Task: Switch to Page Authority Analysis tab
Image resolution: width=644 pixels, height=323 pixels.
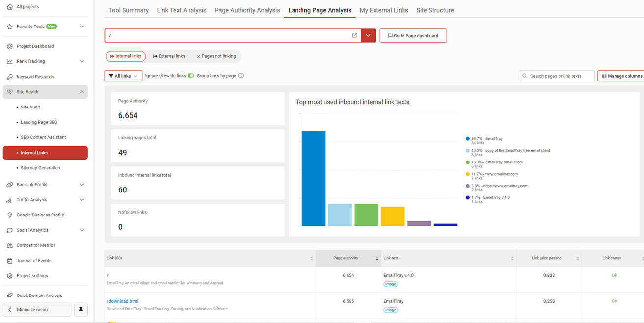Action: (x=247, y=10)
